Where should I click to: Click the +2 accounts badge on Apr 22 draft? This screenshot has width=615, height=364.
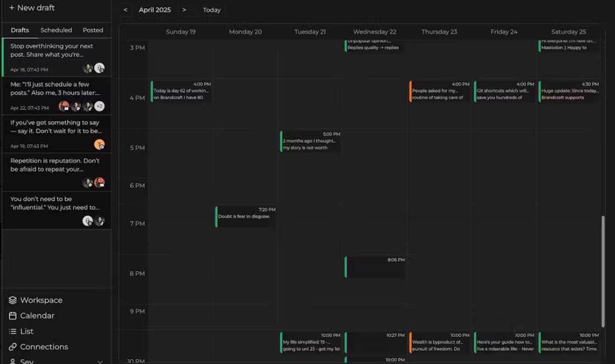99,106
